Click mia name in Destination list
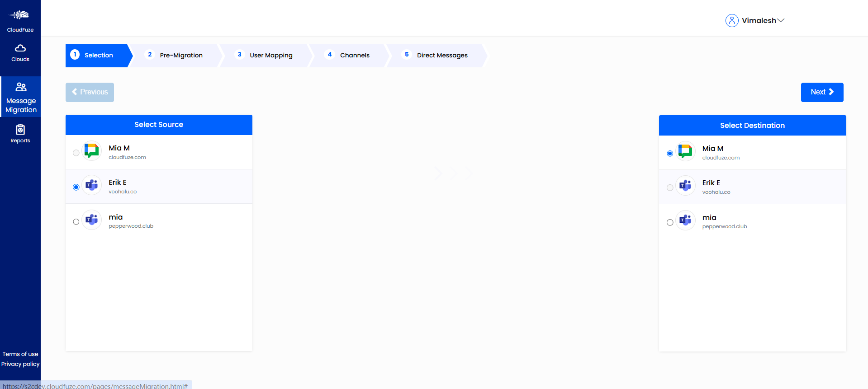 coord(709,218)
